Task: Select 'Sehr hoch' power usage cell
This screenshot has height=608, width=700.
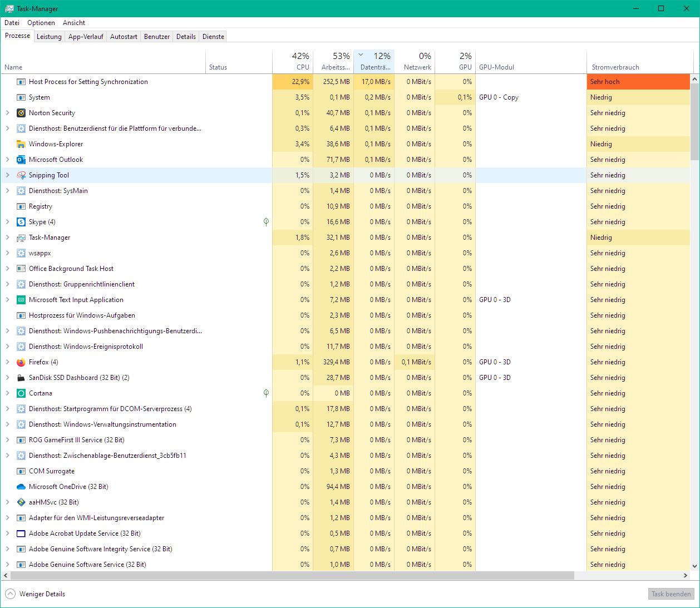Action: point(639,82)
